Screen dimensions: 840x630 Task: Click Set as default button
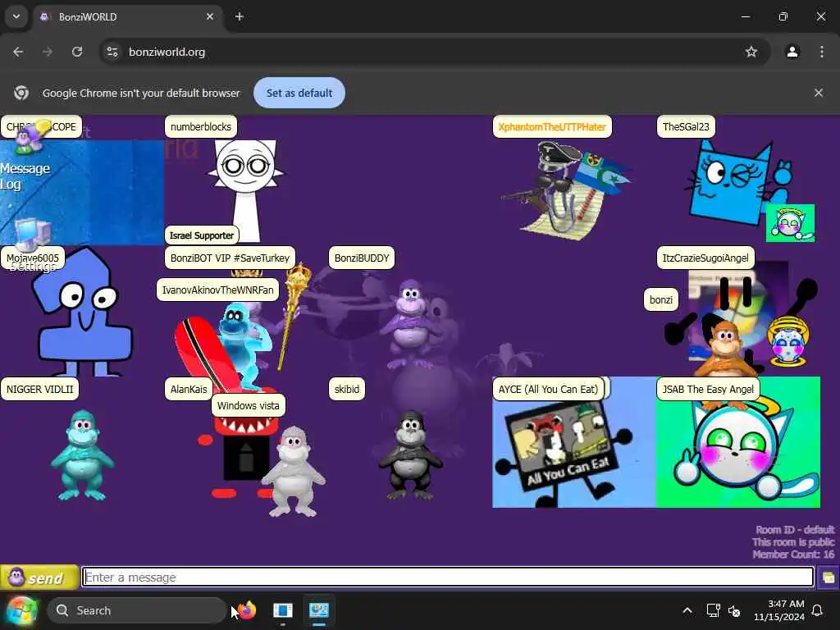tap(299, 93)
